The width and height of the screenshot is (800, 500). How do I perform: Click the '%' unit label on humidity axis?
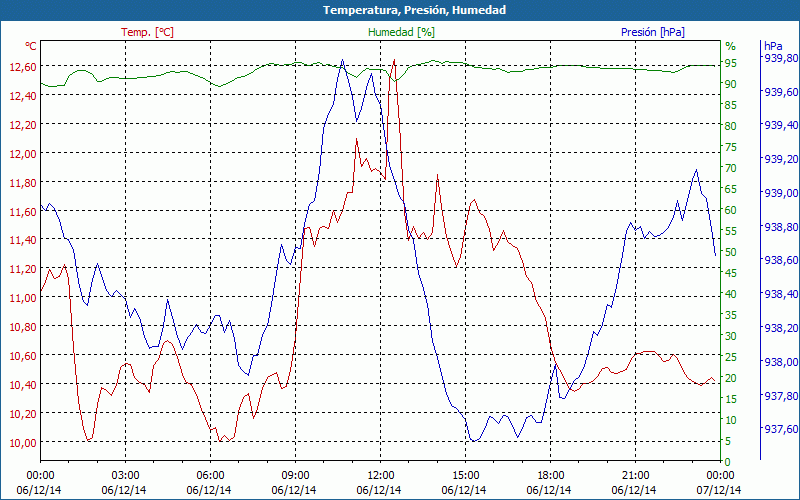pyautogui.click(x=731, y=46)
